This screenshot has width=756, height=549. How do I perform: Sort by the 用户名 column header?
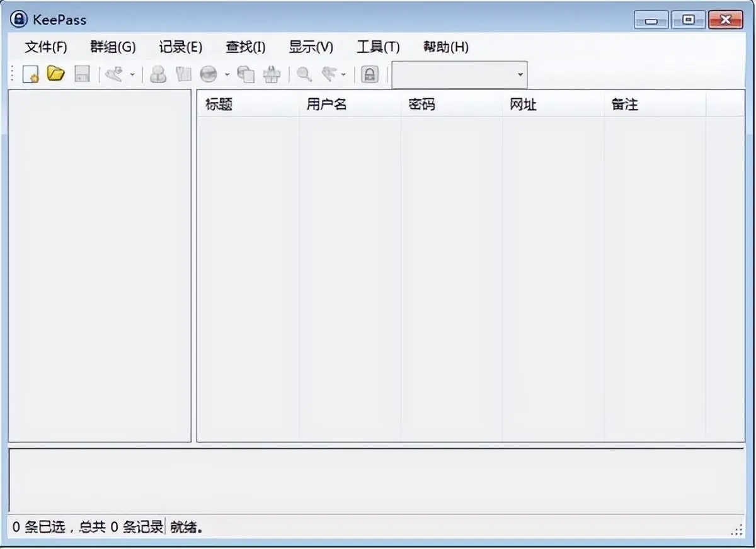point(350,105)
